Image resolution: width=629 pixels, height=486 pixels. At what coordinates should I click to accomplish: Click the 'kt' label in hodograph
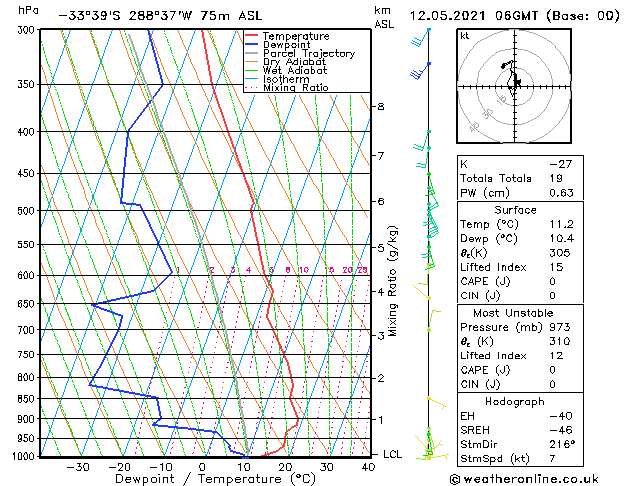(x=465, y=36)
